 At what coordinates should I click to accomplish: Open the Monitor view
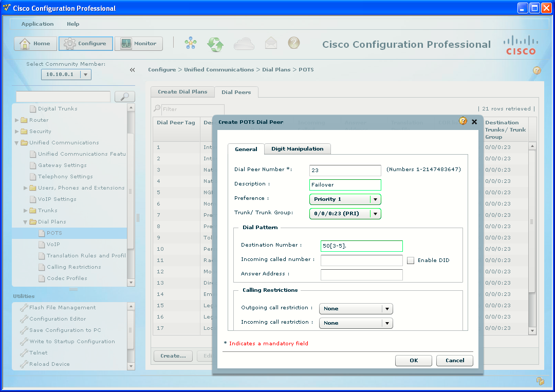(x=139, y=44)
